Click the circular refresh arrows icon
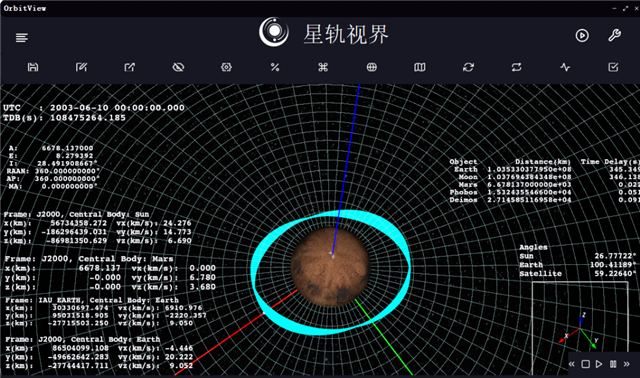Viewport: 640px width, 378px height. coord(468,67)
